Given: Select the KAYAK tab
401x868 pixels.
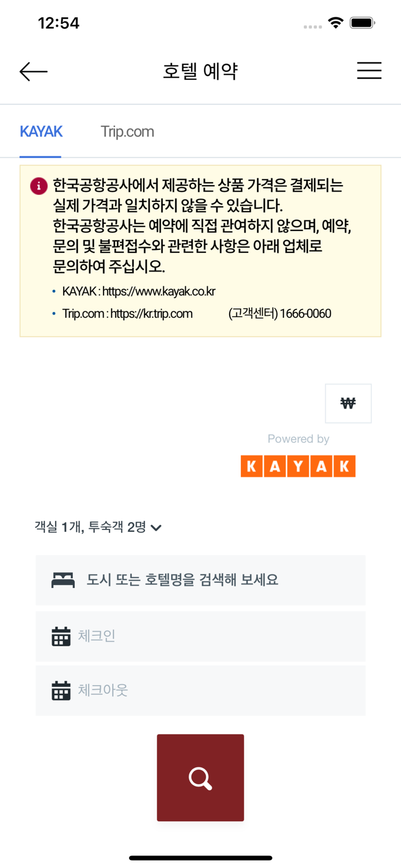Looking at the screenshot, I should 41,131.
